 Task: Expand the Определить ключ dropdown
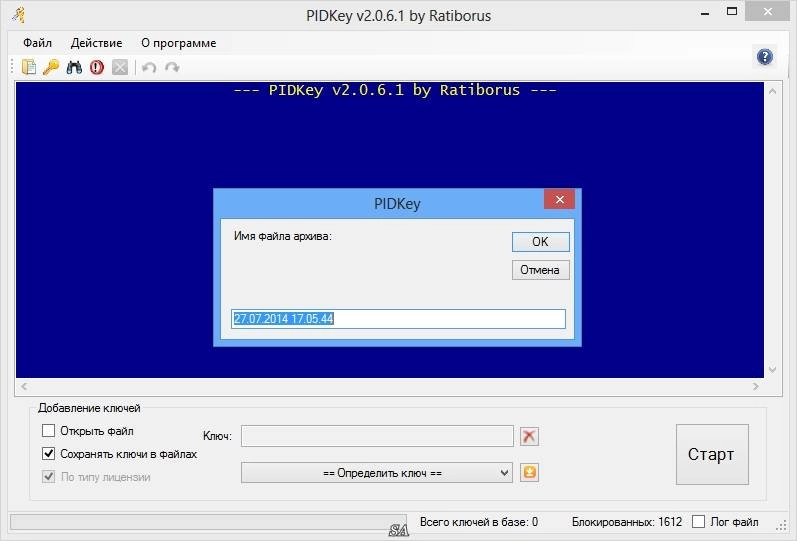(377, 473)
